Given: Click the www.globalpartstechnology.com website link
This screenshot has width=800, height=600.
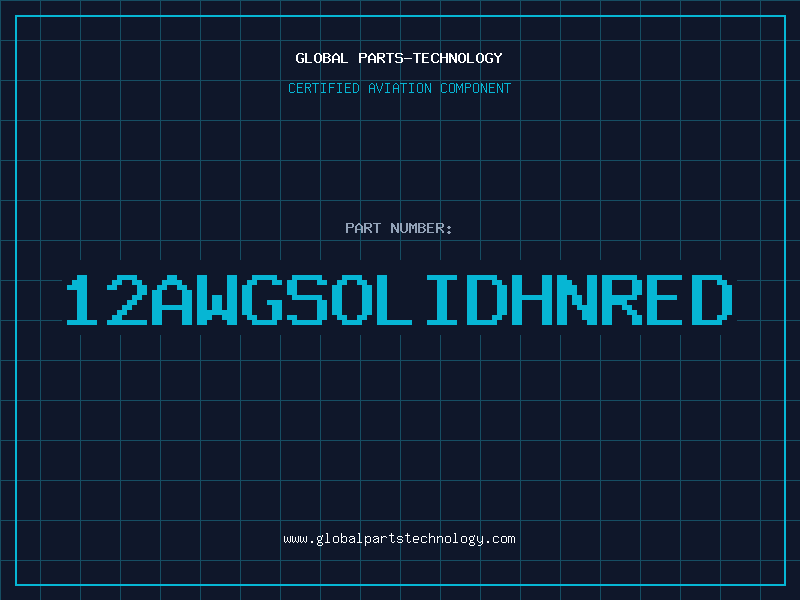Looking at the screenshot, I should 399,539.
